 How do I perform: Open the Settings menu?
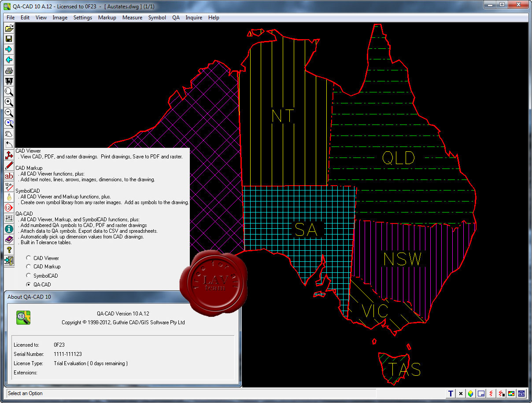pos(83,18)
